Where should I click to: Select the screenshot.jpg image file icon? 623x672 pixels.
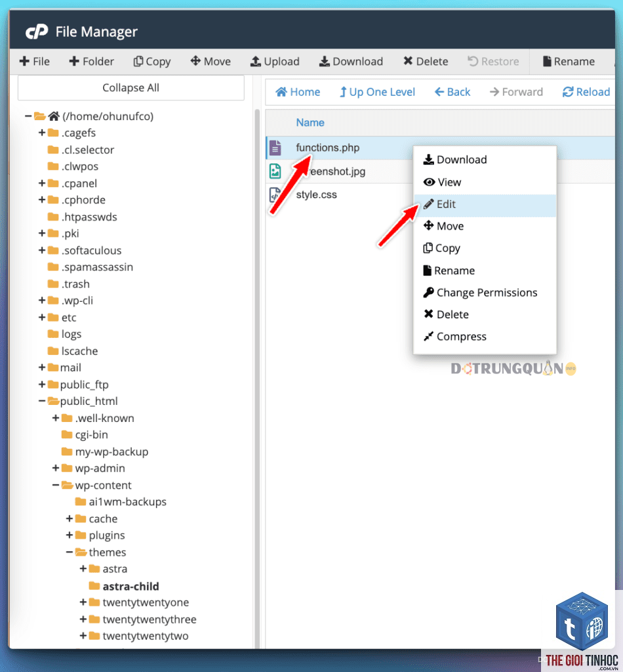[275, 171]
